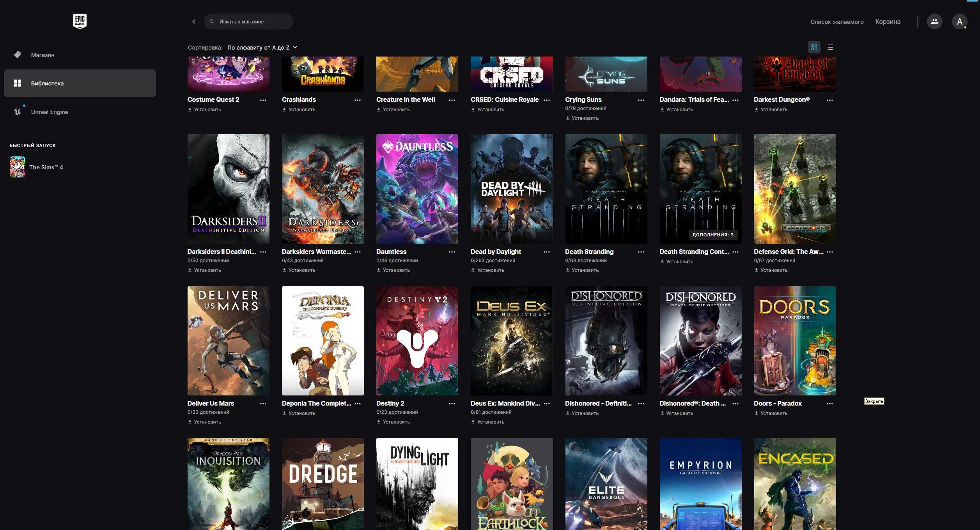Open the Darksiders II Deathinitive Edition cover
The image size is (980, 530).
coord(229,189)
